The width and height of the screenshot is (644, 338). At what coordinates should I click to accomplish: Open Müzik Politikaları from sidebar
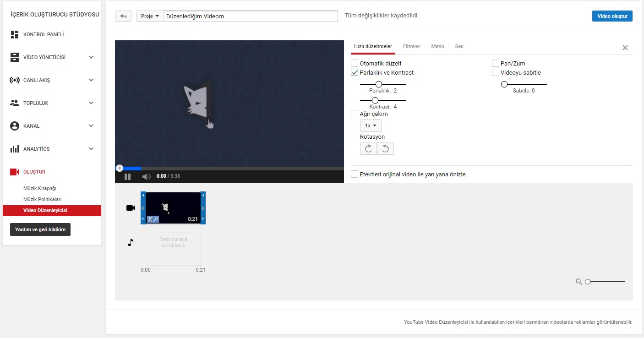pyautogui.click(x=43, y=199)
